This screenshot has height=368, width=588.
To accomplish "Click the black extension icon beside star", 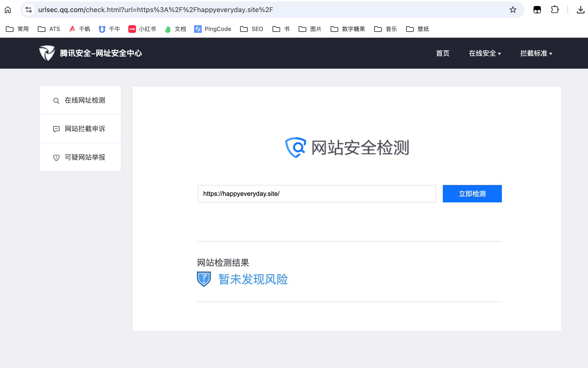I will (x=537, y=10).
